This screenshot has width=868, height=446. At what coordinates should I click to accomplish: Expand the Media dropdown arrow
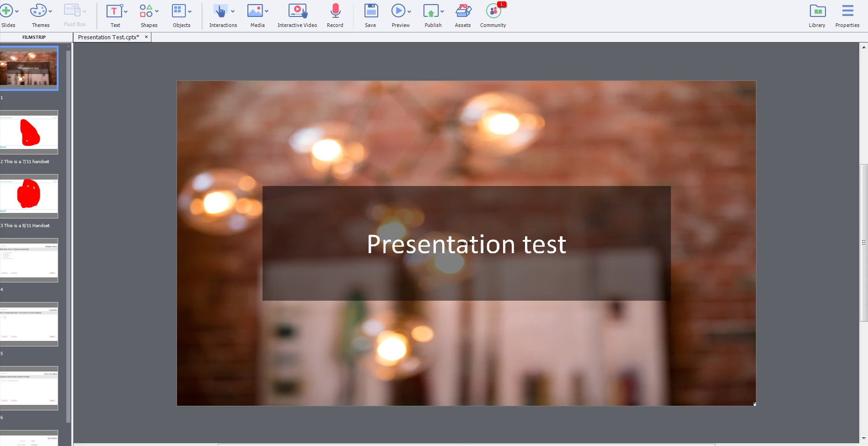[x=267, y=11]
